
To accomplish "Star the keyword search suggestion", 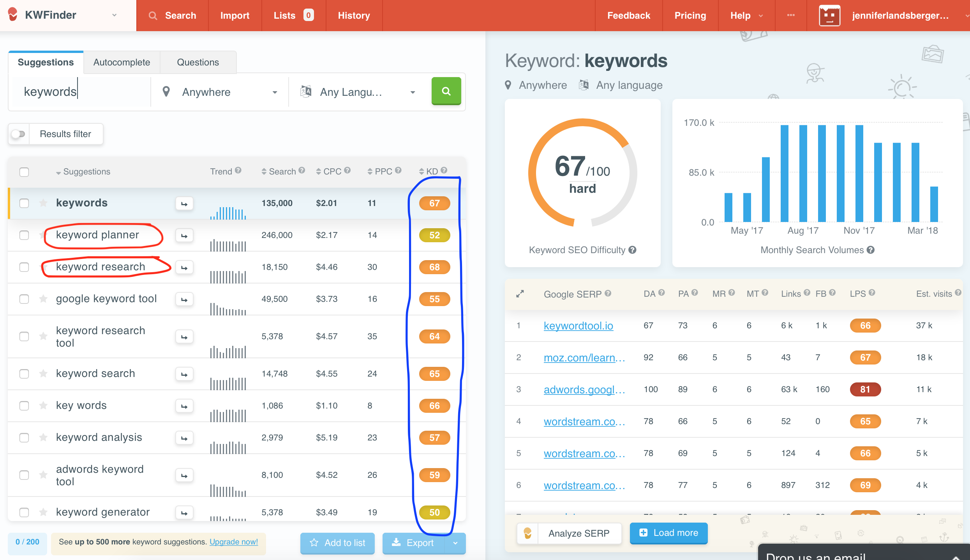I will click(x=43, y=373).
